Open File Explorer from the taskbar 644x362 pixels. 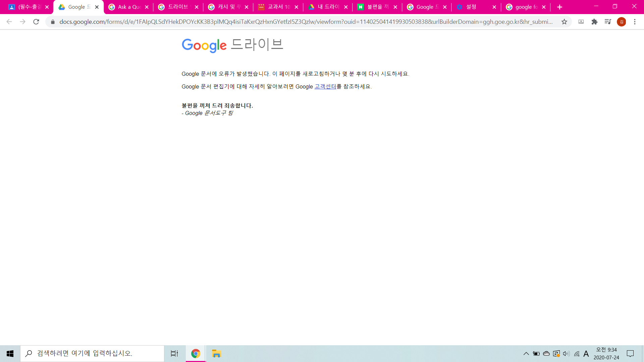click(x=216, y=354)
